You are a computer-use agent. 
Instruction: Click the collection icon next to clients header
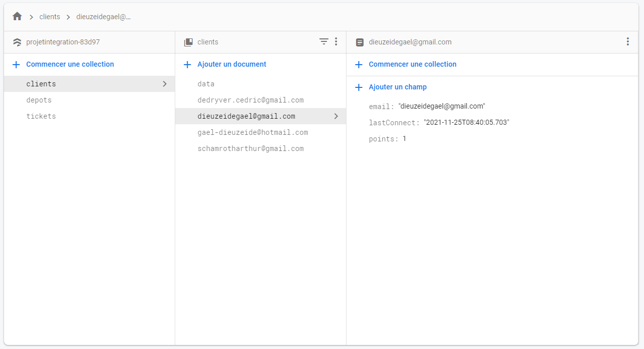point(188,42)
